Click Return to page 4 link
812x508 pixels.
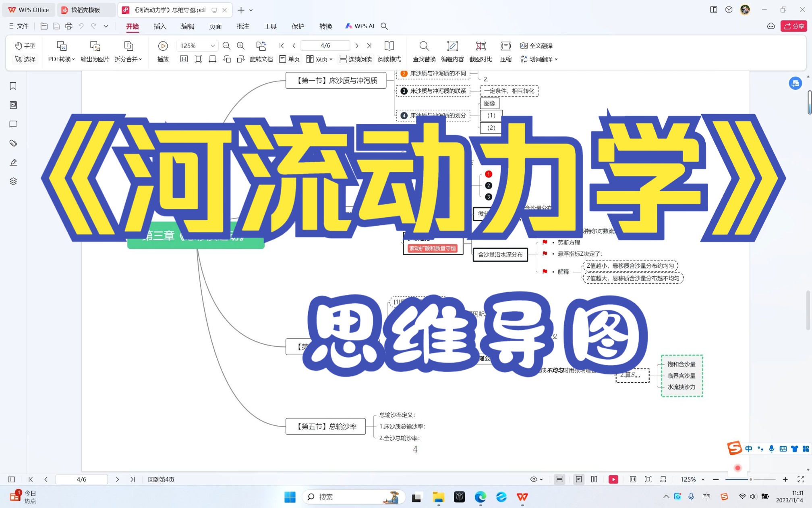click(161, 479)
